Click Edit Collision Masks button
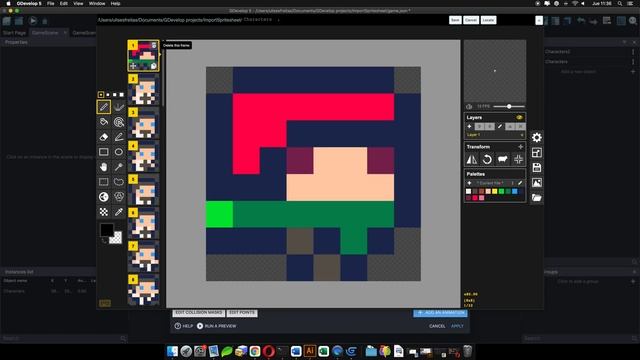Screen dimensions: 640x360 [x=198, y=313]
